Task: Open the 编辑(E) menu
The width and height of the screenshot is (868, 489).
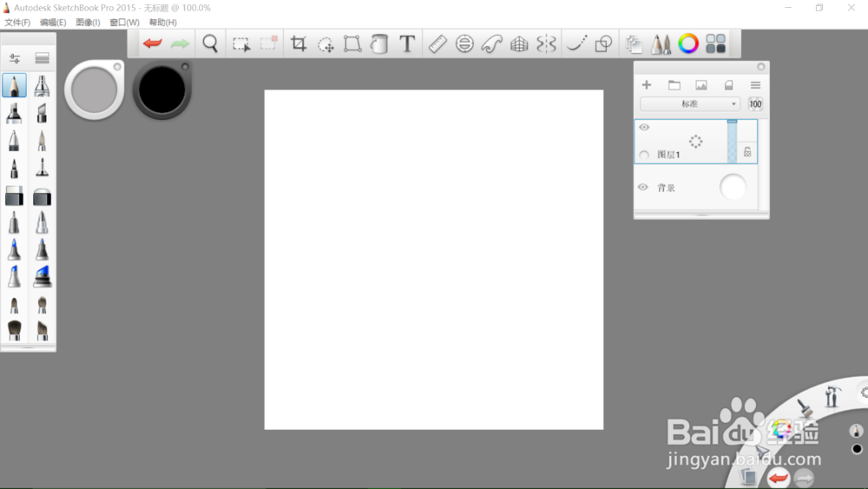Action: tap(53, 23)
